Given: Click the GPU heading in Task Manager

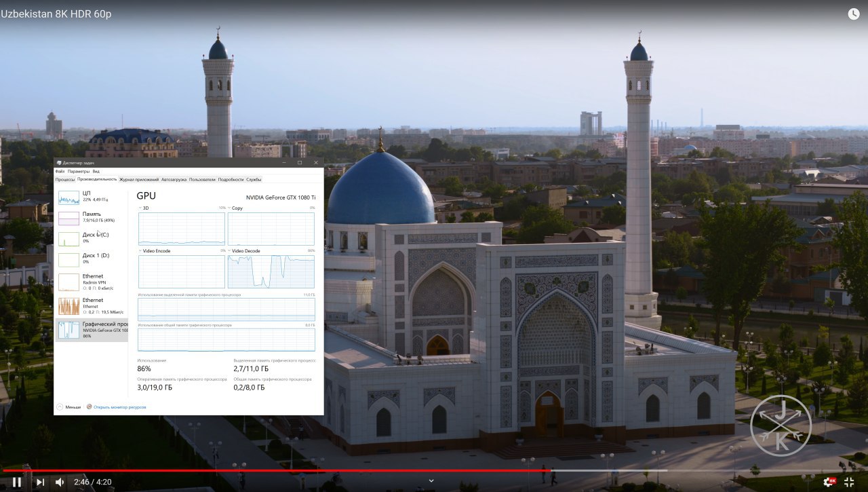Looking at the screenshot, I should click(146, 196).
